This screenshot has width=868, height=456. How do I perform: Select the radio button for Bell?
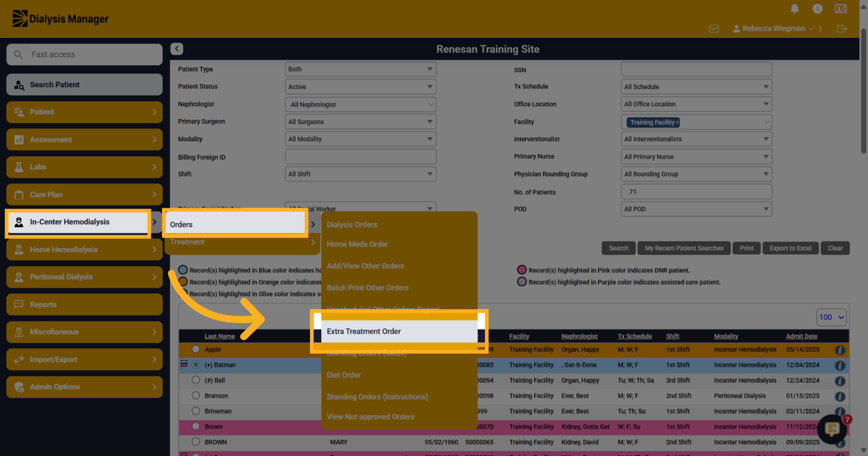(196, 380)
